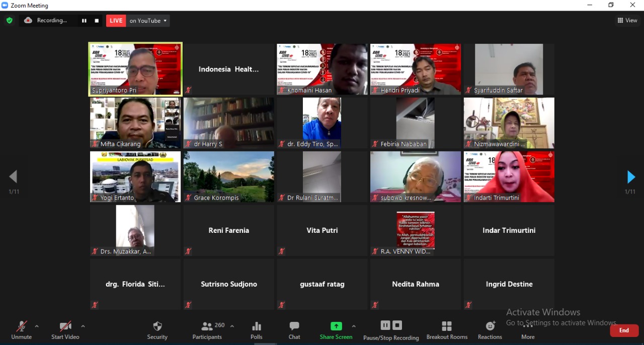This screenshot has width=644, height=345.
Task: Select the Indar Trimurtini participant tile
Action: (509, 230)
